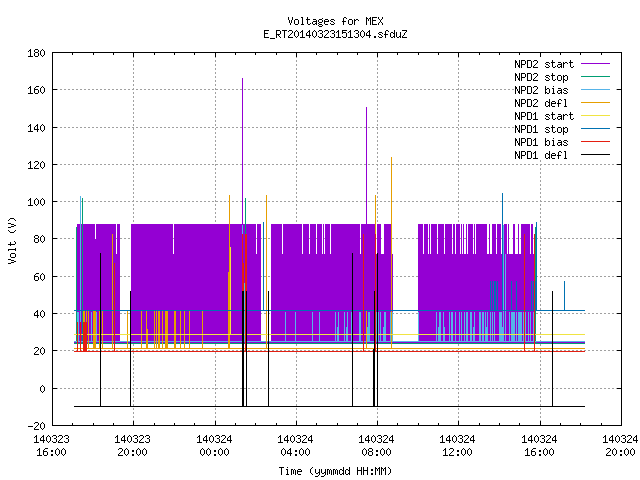This screenshot has height=480, width=640.
Task: Click the y-axis tick label 100
Action: point(36,202)
